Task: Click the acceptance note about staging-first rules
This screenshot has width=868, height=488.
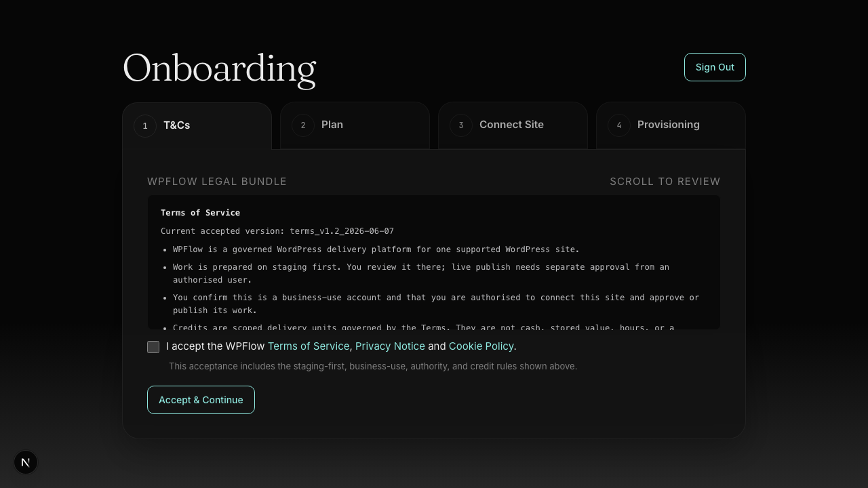Action: coord(373,366)
